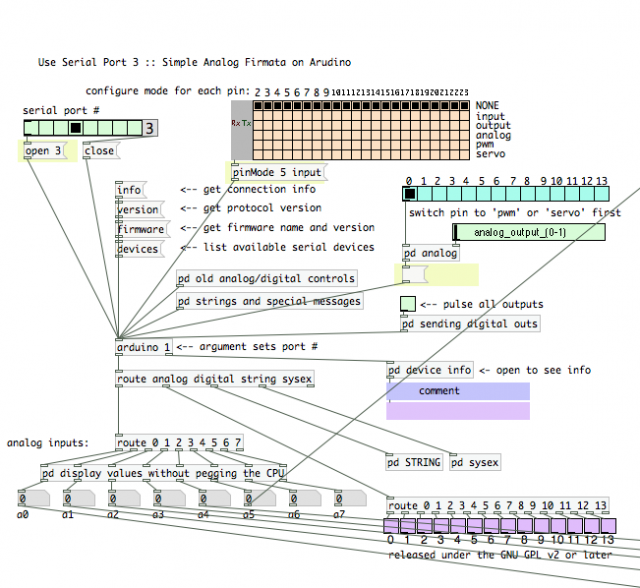Screen dimensions: 640x588
Task: Select pin 13 in cyan pin selector
Action: click(x=602, y=194)
